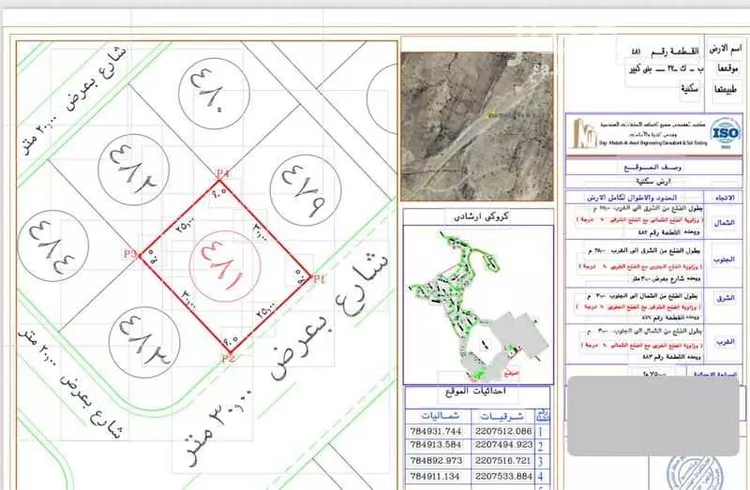This screenshot has width=750, height=490.
Task: Click the 'ارض سكنية' description text
Action: 653,182
